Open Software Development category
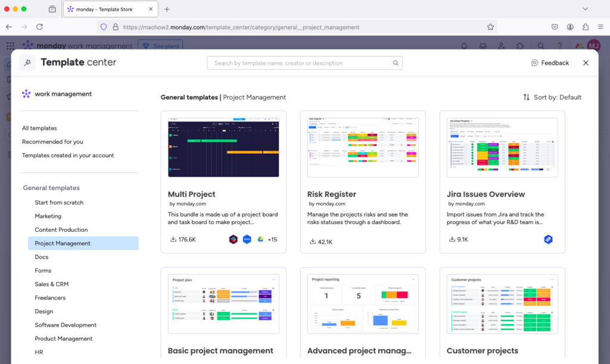610x364 pixels. tap(66, 325)
